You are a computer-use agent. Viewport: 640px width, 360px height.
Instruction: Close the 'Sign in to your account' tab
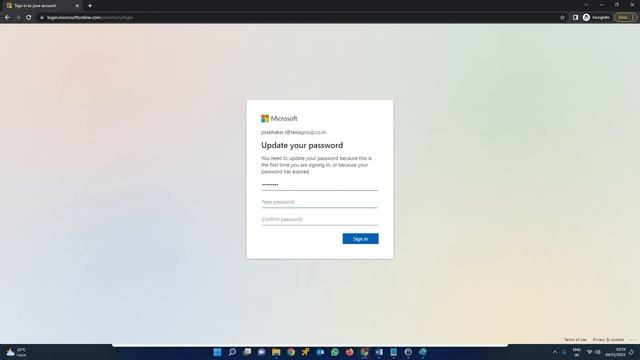(x=78, y=6)
